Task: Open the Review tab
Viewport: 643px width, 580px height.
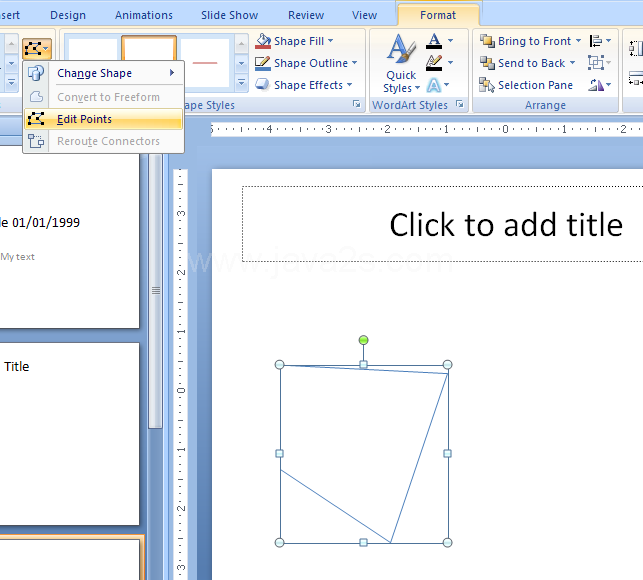Action: (x=306, y=15)
